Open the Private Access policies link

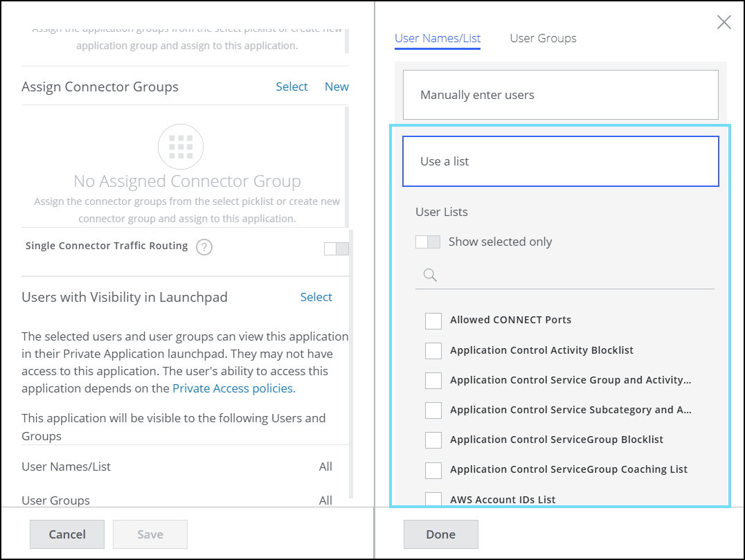point(234,388)
